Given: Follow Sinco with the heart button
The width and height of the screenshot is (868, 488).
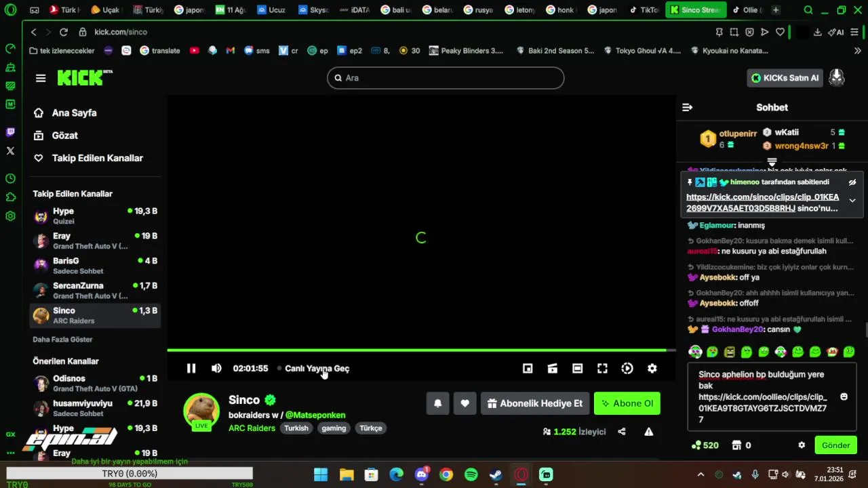Looking at the screenshot, I should tap(465, 403).
